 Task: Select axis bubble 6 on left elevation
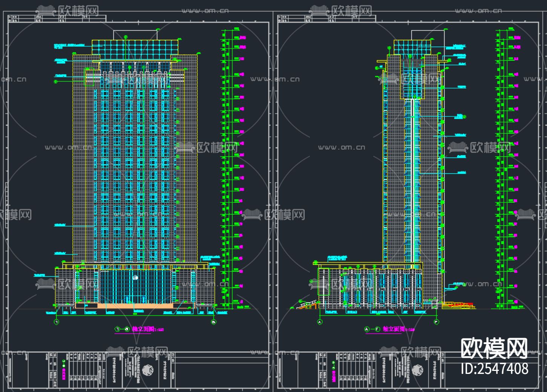tap(213, 322)
